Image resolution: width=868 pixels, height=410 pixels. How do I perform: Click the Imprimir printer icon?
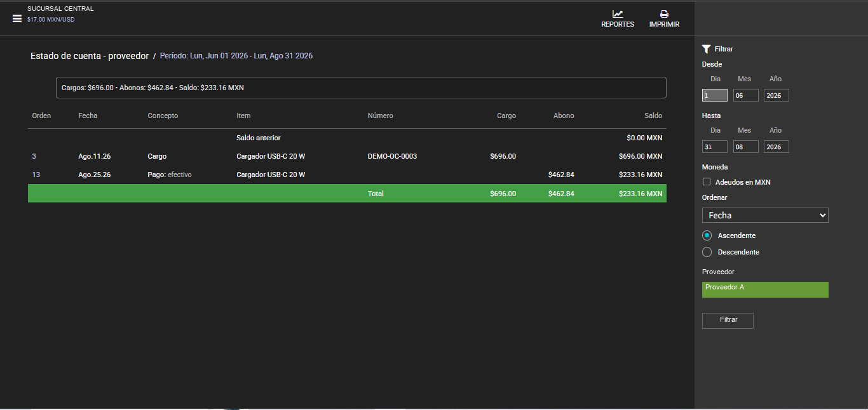(664, 14)
